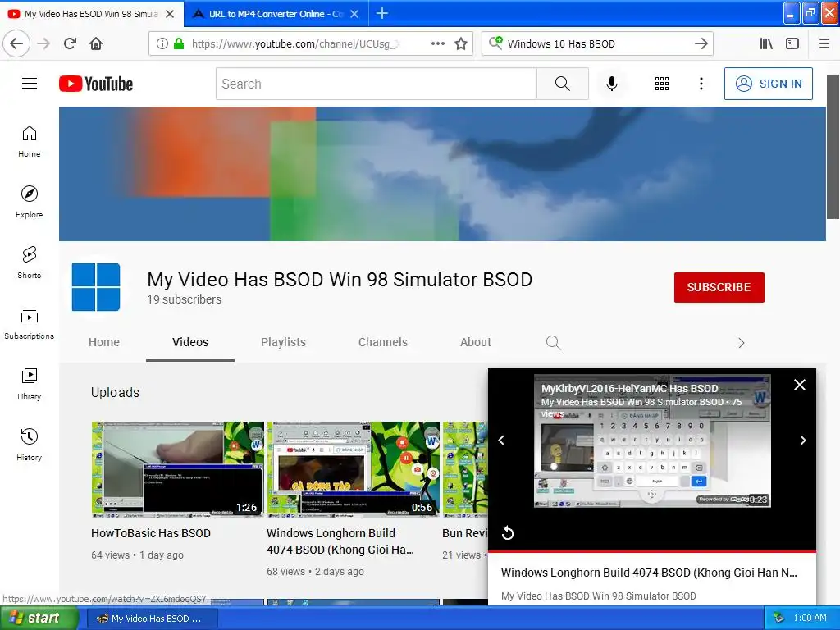This screenshot has width=840, height=630.
Task: Open the 0:56 Windows Longhorn video thumbnail
Action: tap(353, 470)
